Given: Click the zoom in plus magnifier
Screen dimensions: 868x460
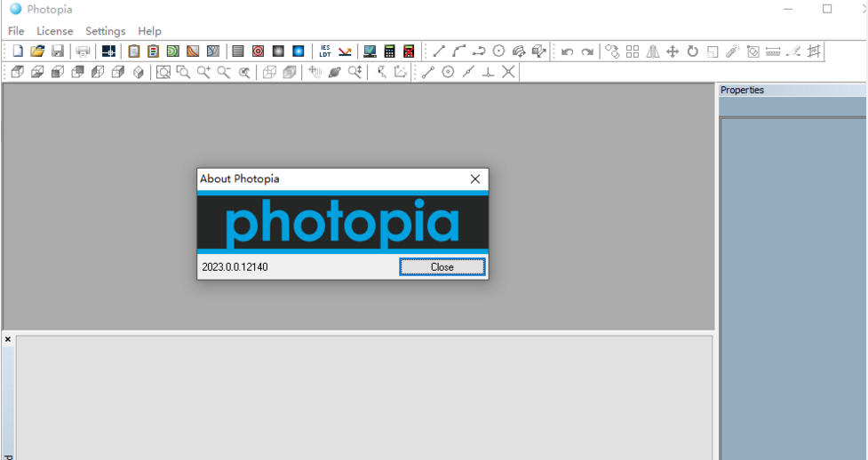Looking at the screenshot, I should click(x=203, y=72).
